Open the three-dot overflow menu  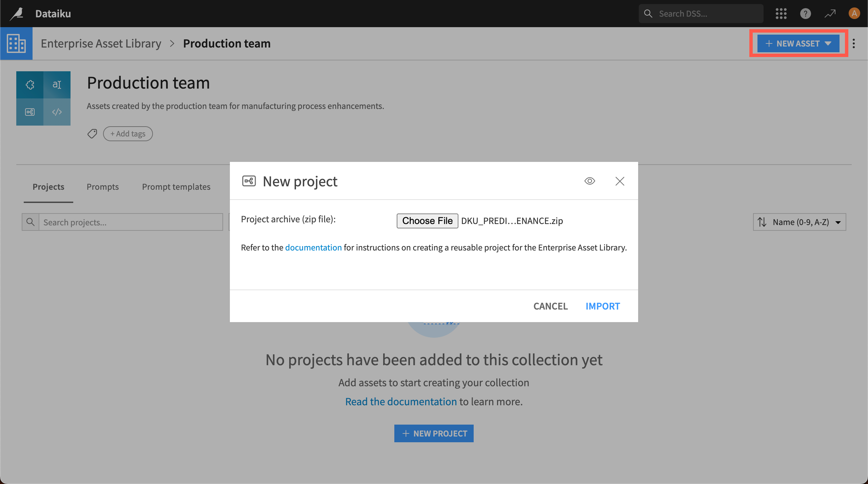tap(854, 43)
